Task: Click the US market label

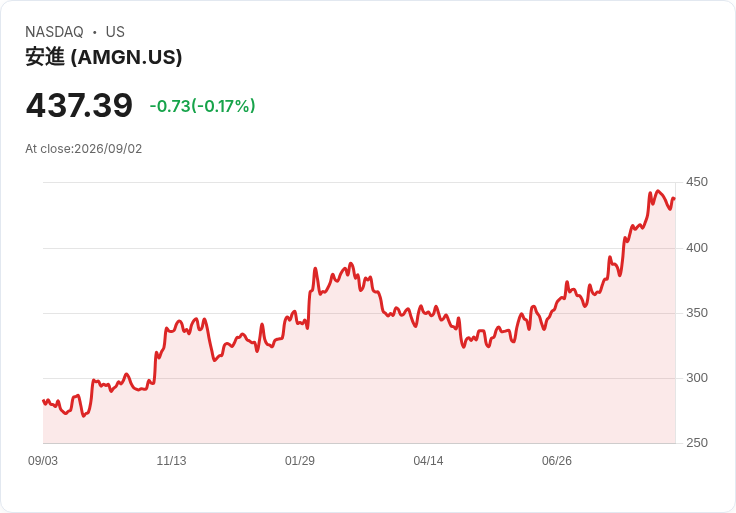Action: tap(115, 32)
